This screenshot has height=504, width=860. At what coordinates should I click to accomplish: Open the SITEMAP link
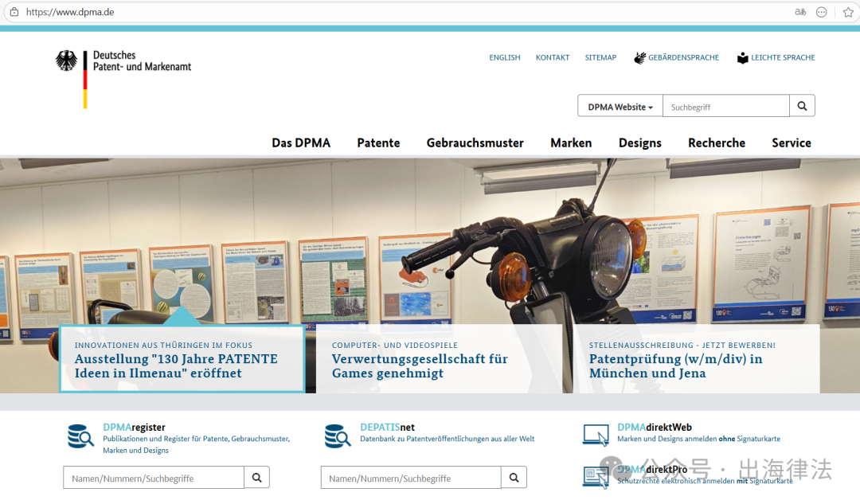coord(600,57)
